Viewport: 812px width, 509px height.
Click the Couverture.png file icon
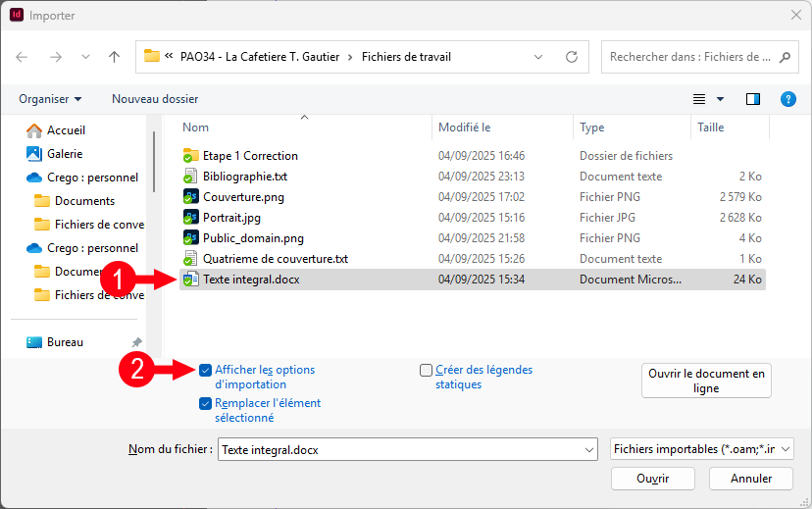click(191, 197)
